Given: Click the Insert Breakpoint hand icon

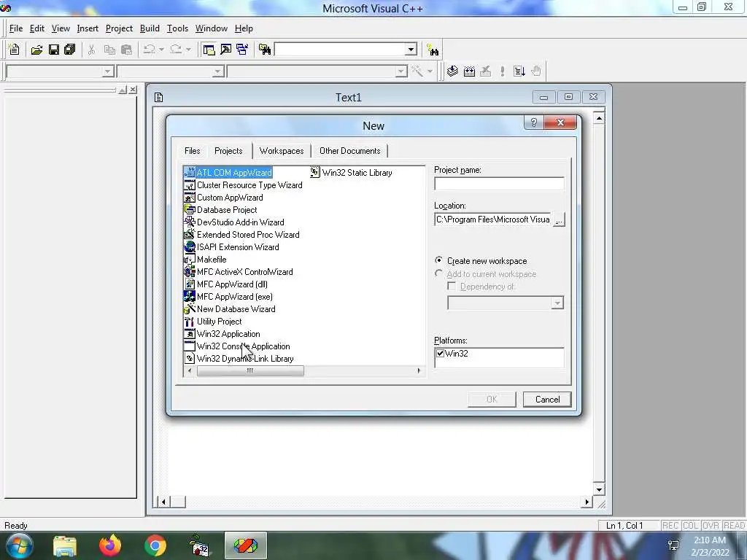Looking at the screenshot, I should 536,71.
